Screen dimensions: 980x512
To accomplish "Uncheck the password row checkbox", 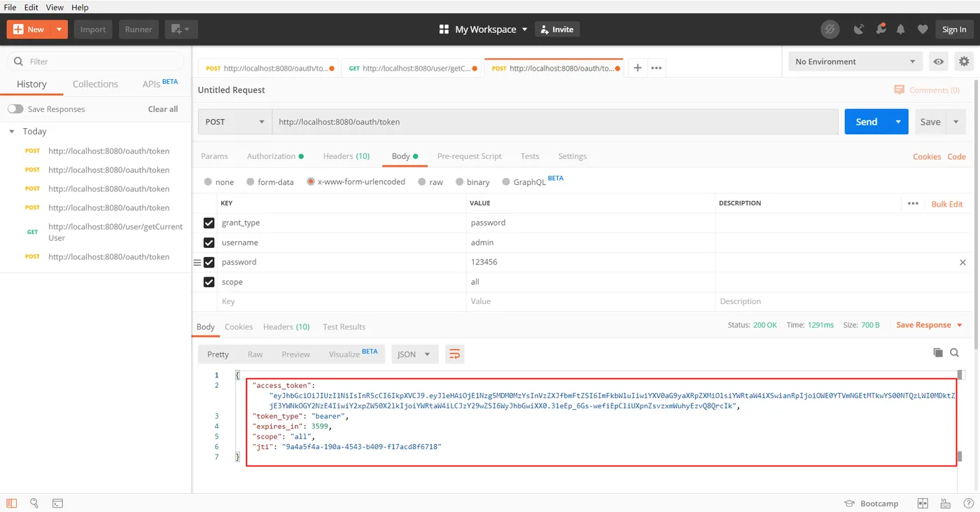I will (x=209, y=262).
